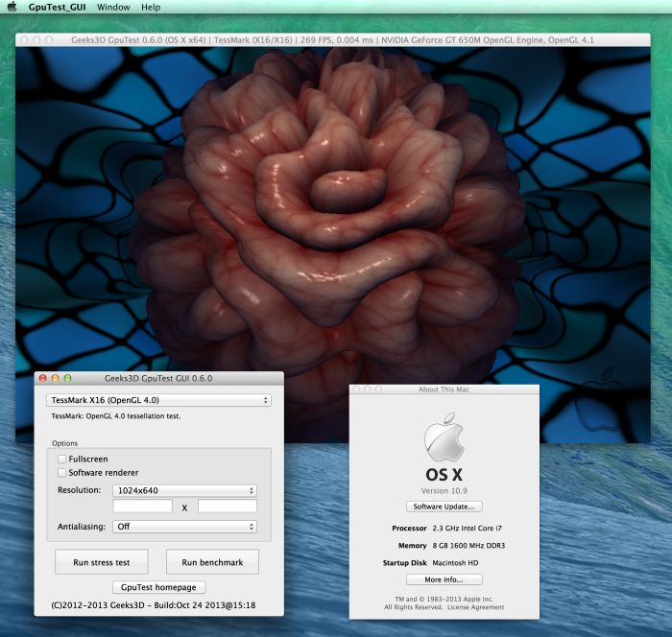
Task: Minimize the TessMark render window
Action: 36,40
